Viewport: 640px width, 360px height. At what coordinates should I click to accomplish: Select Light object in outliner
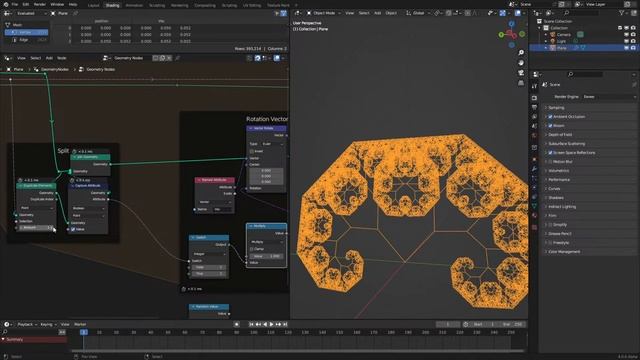[x=562, y=41]
